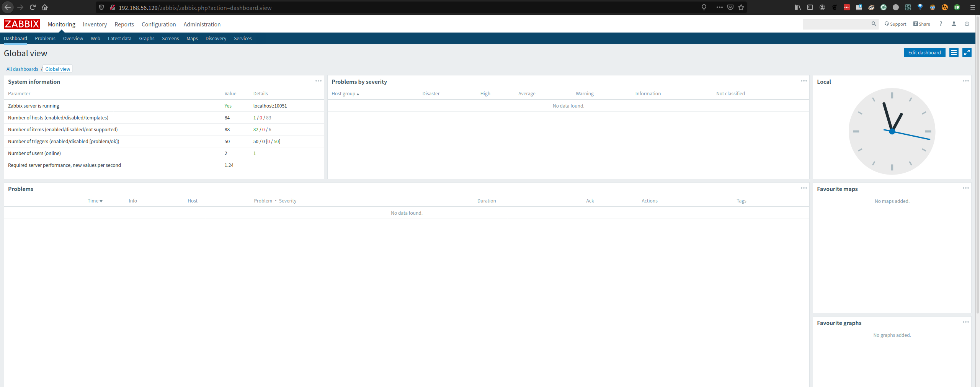Open help using the question mark icon
Image resolution: width=980 pixels, height=387 pixels.
[941, 24]
